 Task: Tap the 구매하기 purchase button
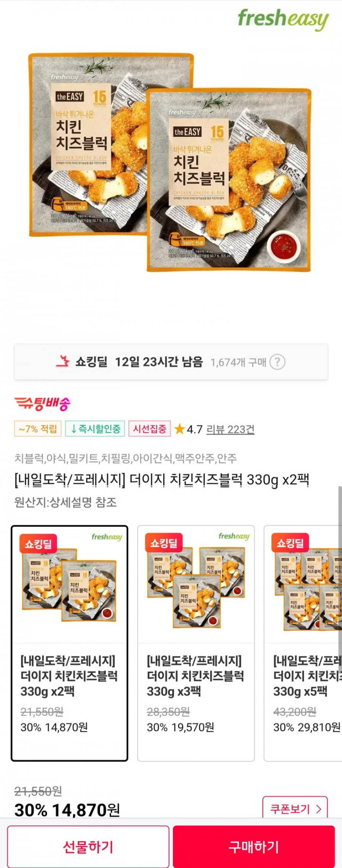(x=254, y=846)
